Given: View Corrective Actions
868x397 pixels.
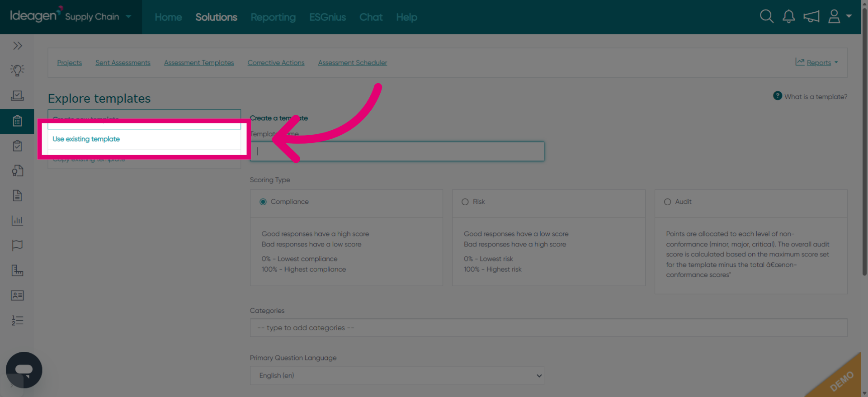Looking at the screenshot, I should pos(276,63).
